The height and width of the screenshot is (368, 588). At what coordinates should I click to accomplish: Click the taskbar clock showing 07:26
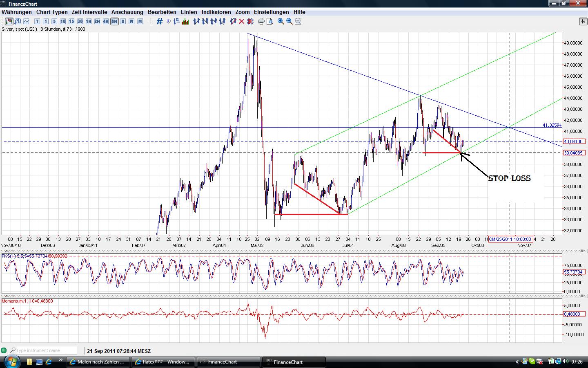(x=577, y=361)
